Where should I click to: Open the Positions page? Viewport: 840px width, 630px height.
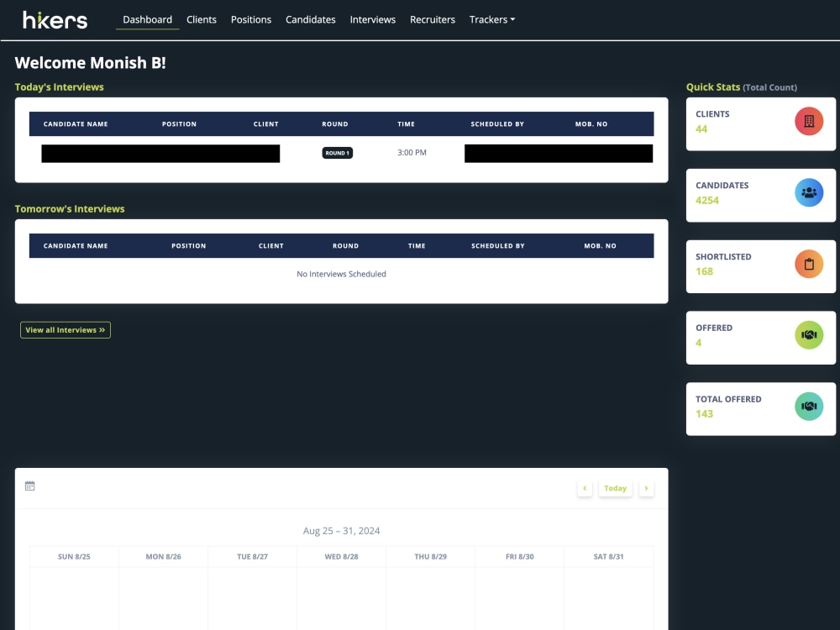[x=251, y=20]
